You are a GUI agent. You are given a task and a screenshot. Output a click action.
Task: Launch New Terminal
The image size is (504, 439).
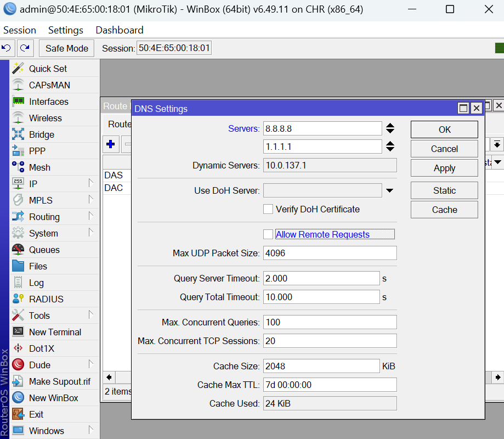54,332
